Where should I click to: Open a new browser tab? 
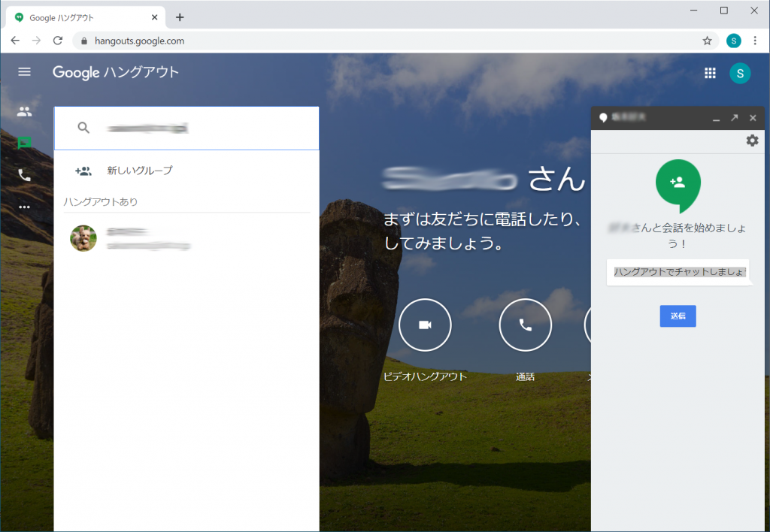tap(180, 17)
